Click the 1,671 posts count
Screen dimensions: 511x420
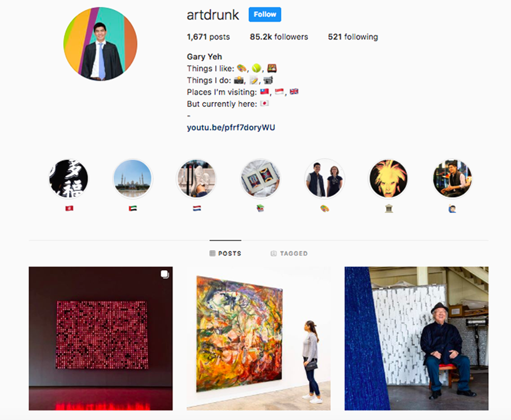pyautogui.click(x=209, y=37)
